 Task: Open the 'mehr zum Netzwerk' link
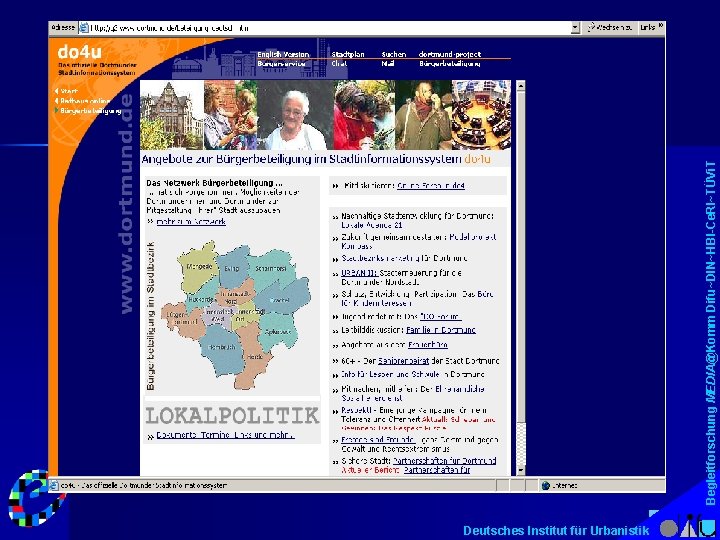point(191,221)
